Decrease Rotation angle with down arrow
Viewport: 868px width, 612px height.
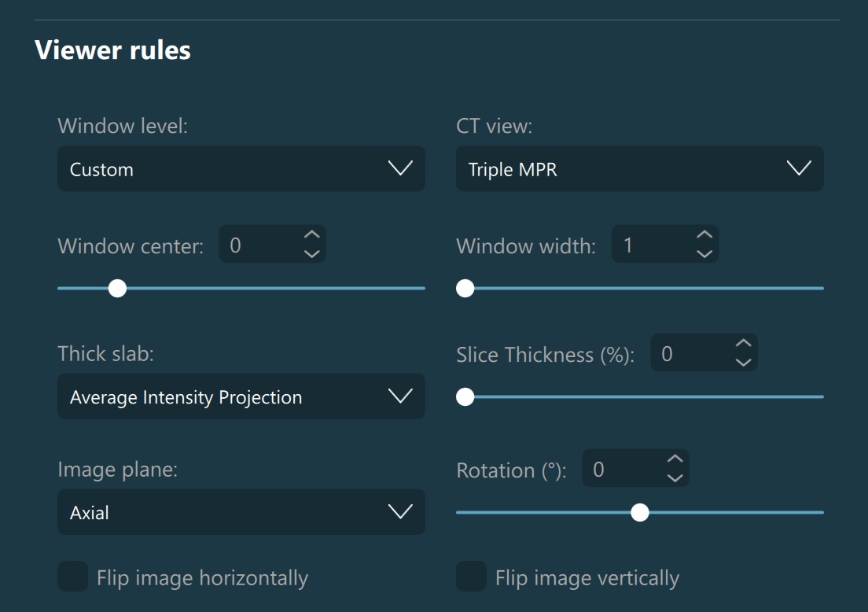click(675, 477)
